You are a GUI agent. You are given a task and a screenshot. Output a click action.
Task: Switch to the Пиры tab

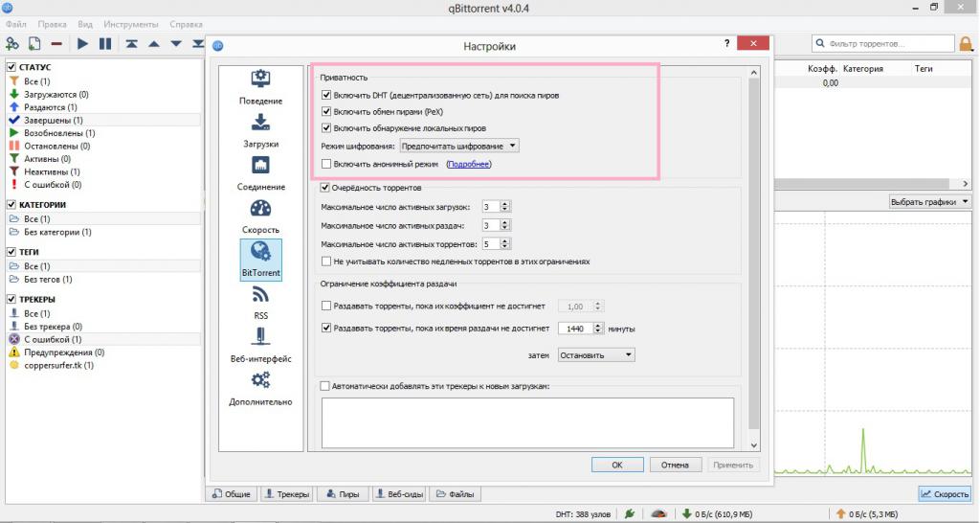click(343, 494)
